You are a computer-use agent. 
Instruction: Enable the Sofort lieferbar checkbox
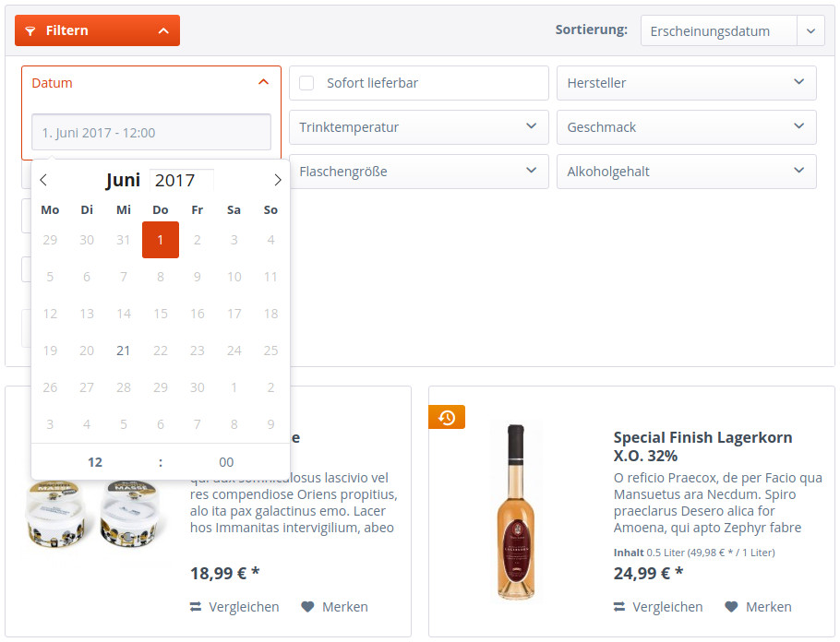coord(306,83)
